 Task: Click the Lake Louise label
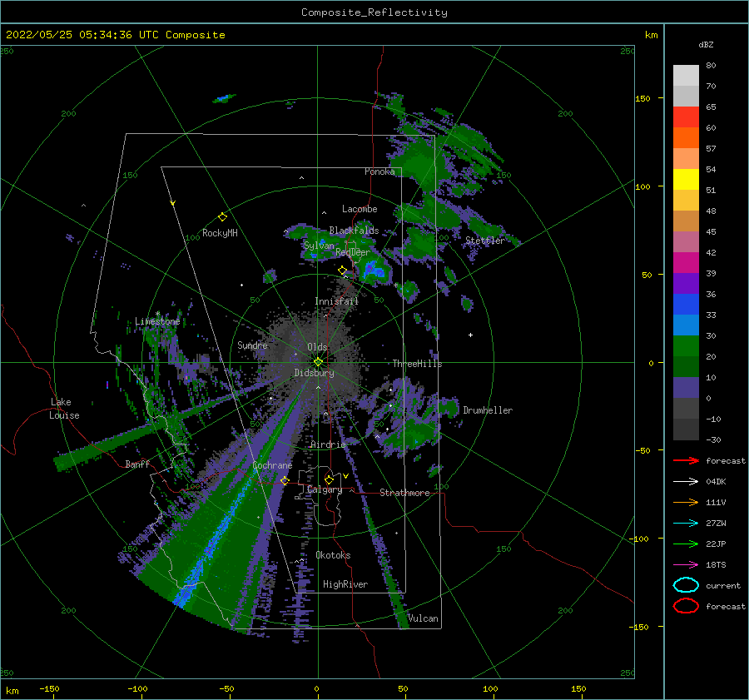(x=64, y=409)
